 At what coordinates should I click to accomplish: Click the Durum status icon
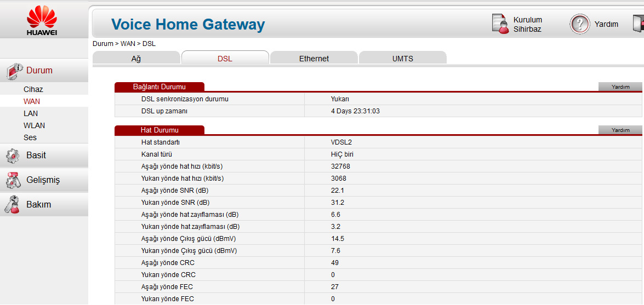[x=14, y=71]
